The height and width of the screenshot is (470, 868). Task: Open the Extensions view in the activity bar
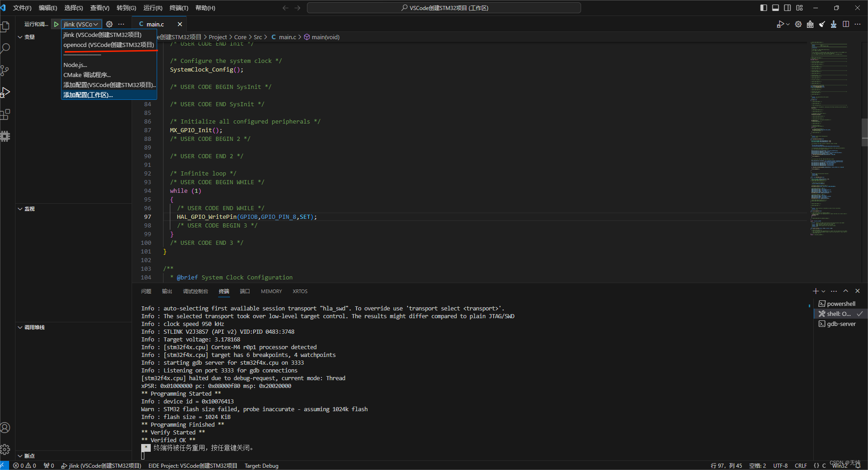click(5, 114)
